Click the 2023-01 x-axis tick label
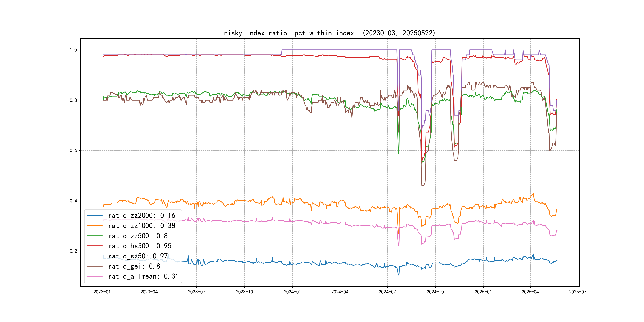 tap(102, 292)
